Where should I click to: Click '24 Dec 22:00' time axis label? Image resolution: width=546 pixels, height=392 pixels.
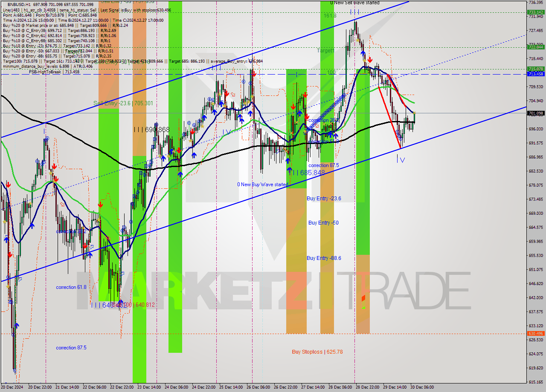204,387
